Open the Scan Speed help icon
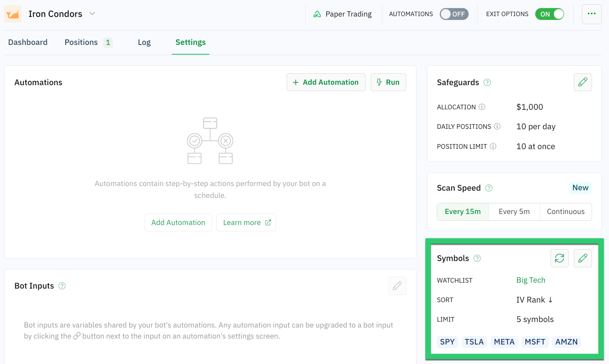Image resolution: width=609 pixels, height=364 pixels. pyautogui.click(x=488, y=188)
